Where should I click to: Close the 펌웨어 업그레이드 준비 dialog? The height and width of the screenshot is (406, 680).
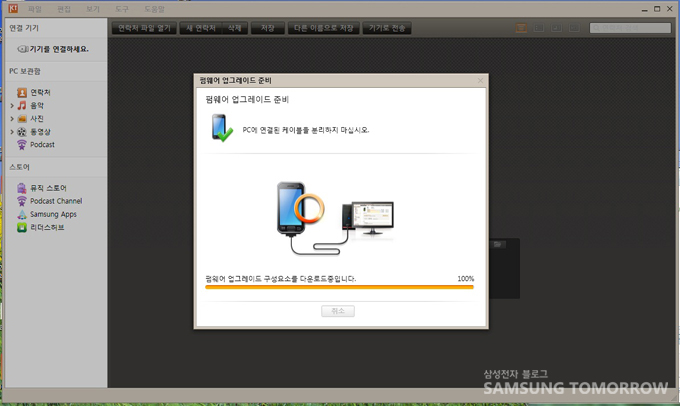(480, 80)
